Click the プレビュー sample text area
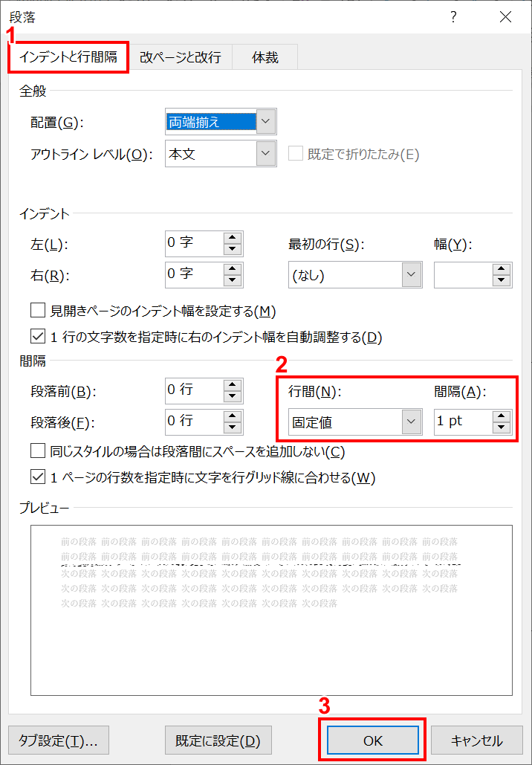 (x=271, y=610)
